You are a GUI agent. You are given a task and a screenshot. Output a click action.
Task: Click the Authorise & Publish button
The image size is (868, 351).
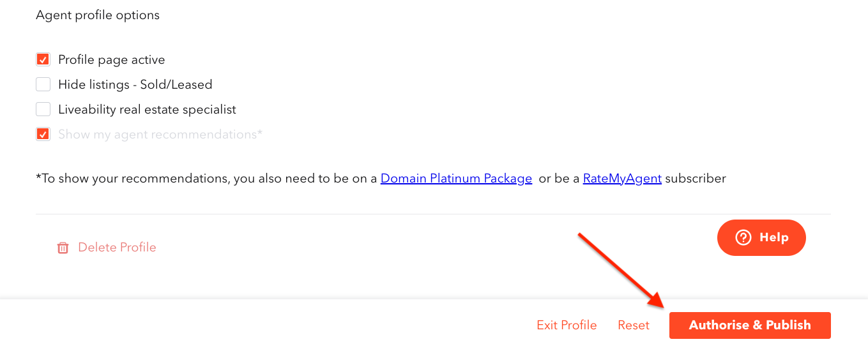coord(750,325)
